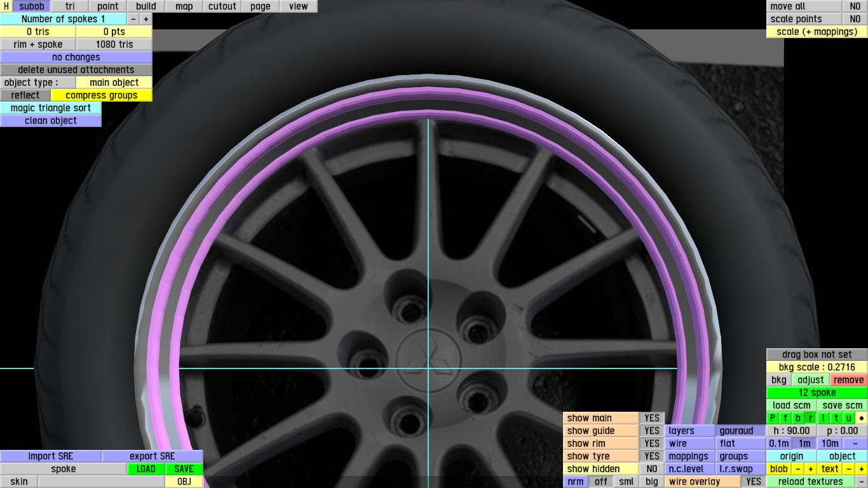The width and height of the screenshot is (868, 488).
Task: Select gouraud shading mode
Action: (741, 431)
